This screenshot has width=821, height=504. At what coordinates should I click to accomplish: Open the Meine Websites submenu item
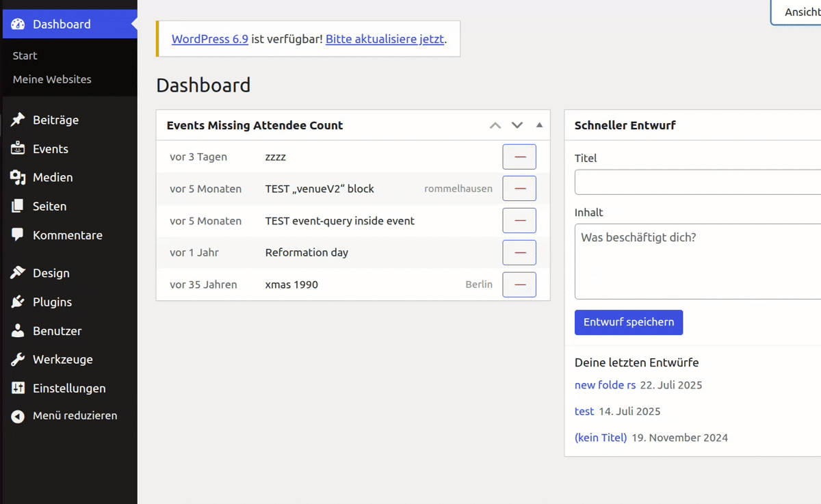[x=52, y=79]
